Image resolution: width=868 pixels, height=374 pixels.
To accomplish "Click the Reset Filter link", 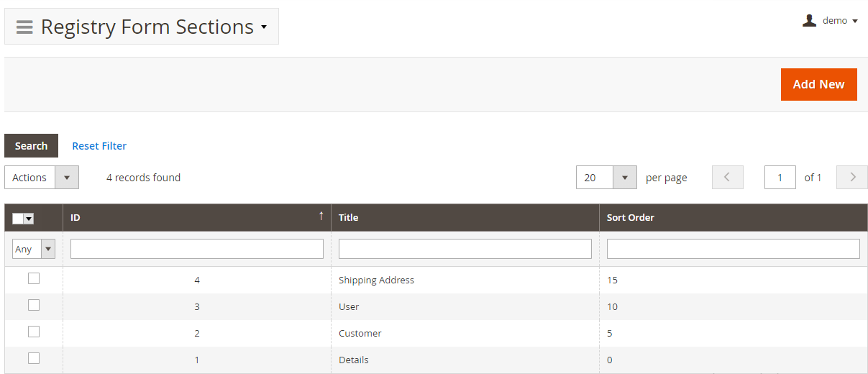I will [99, 146].
